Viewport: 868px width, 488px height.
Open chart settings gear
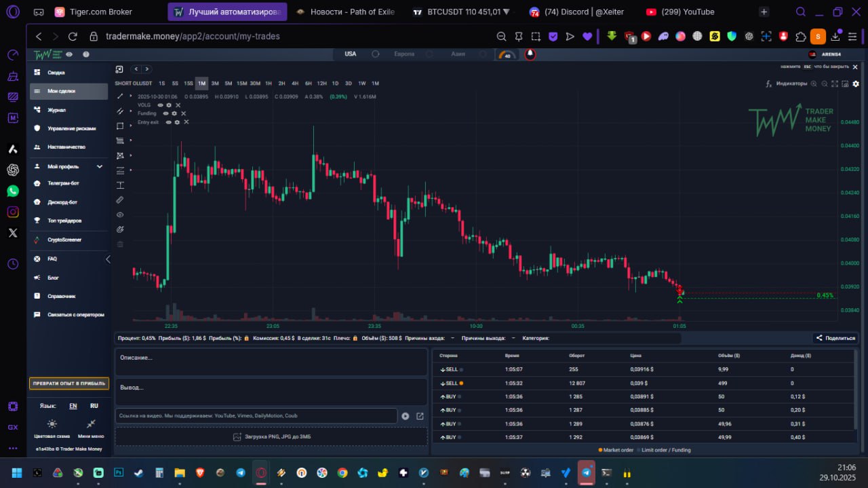point(856,83)
